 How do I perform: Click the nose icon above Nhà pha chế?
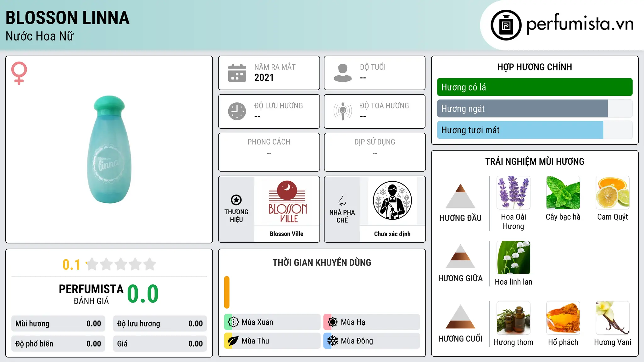coord(342,200)
